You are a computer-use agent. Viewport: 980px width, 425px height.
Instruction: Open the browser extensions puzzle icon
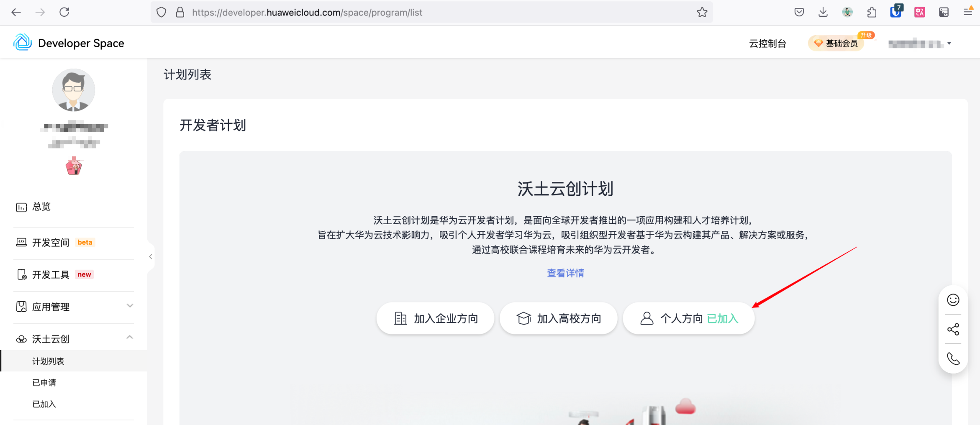872,13
